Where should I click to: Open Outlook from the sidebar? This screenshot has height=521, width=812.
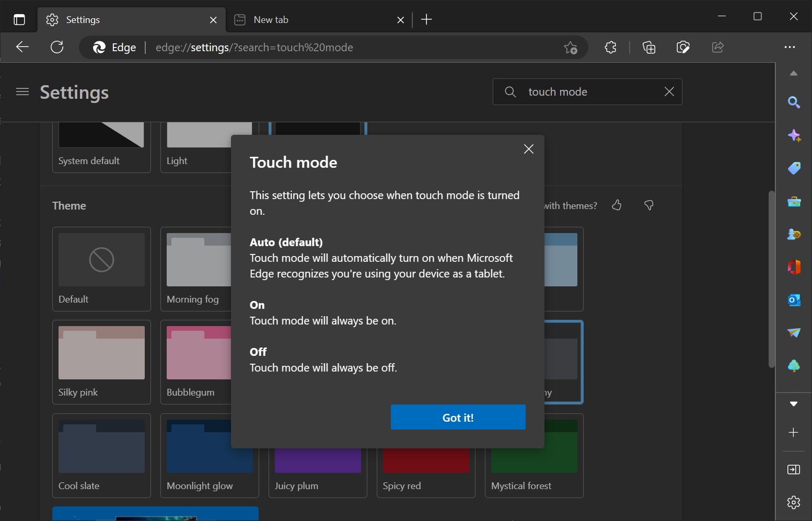pyautogui.click(x=794, y=300)
